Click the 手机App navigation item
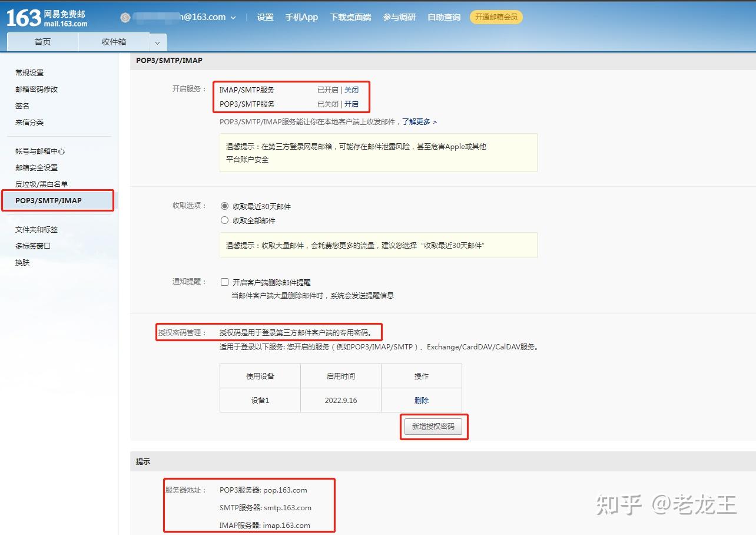756x535 pixels. tap(301, 17)
